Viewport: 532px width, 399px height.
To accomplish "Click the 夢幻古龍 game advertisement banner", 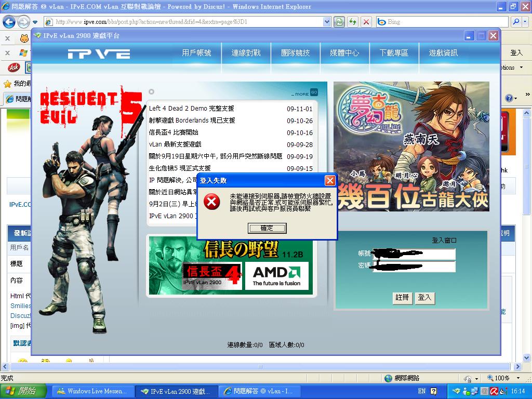I will [411, 146].
